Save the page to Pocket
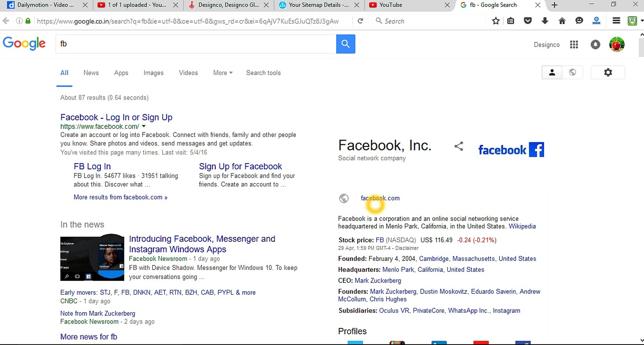 [528, 21]
